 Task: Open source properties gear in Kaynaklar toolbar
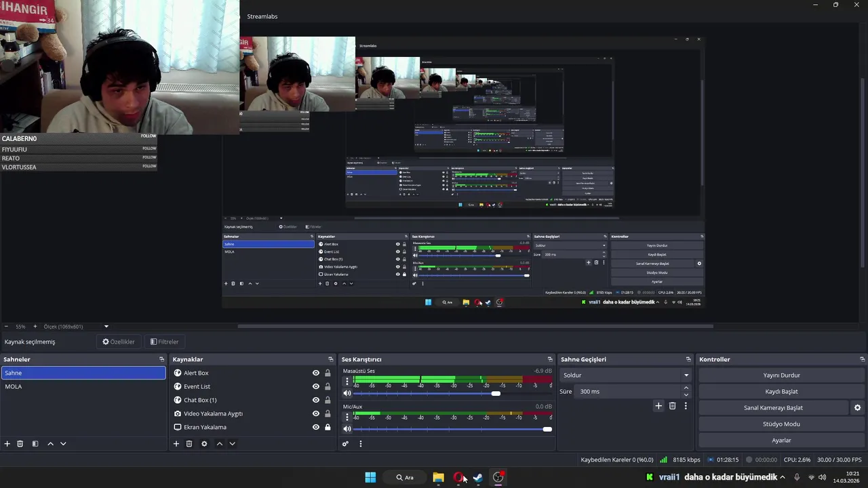[x=204, y=444]
